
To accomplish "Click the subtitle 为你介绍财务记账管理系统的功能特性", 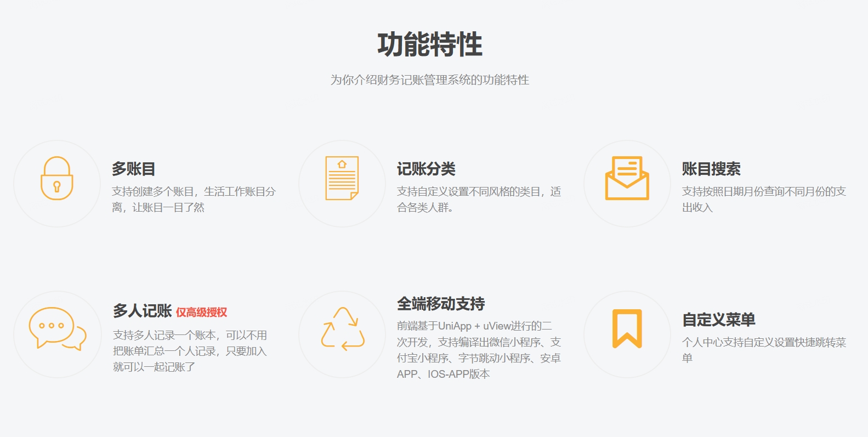I will coord(430,80).
